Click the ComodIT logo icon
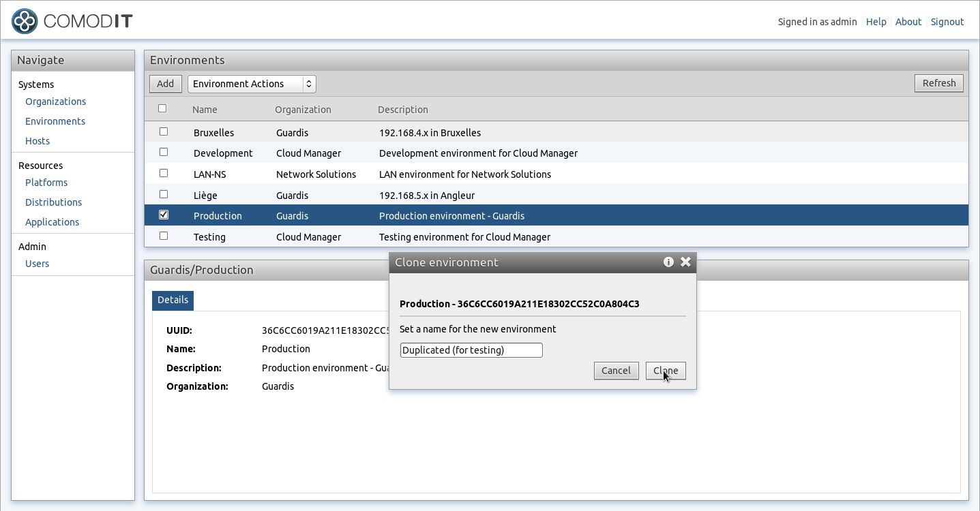Image resolution: width=980 pixels, height=511 pixels. [x=25, y=21]
